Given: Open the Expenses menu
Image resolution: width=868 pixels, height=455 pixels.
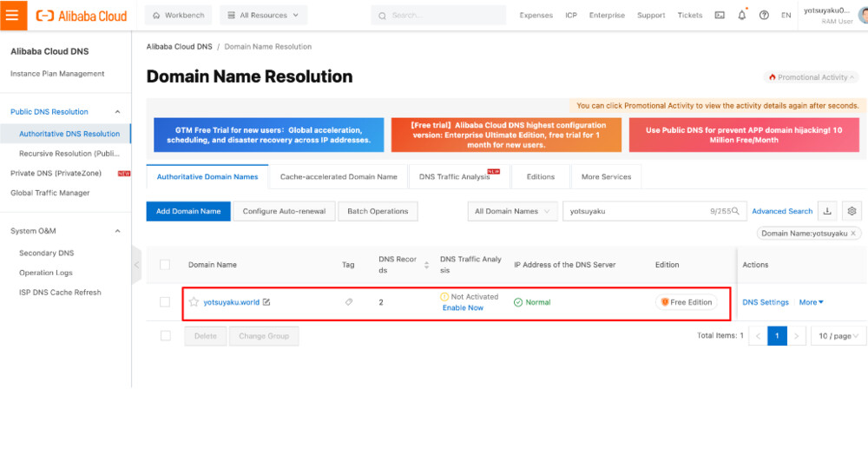Looking at the screenshot, I should tap(536, 16).
